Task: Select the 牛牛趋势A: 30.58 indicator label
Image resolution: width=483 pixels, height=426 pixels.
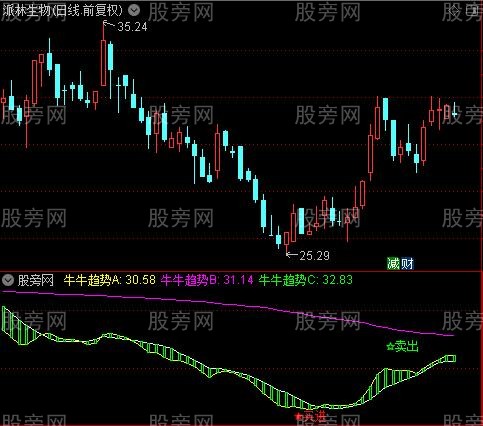Action: pos(110,280)
